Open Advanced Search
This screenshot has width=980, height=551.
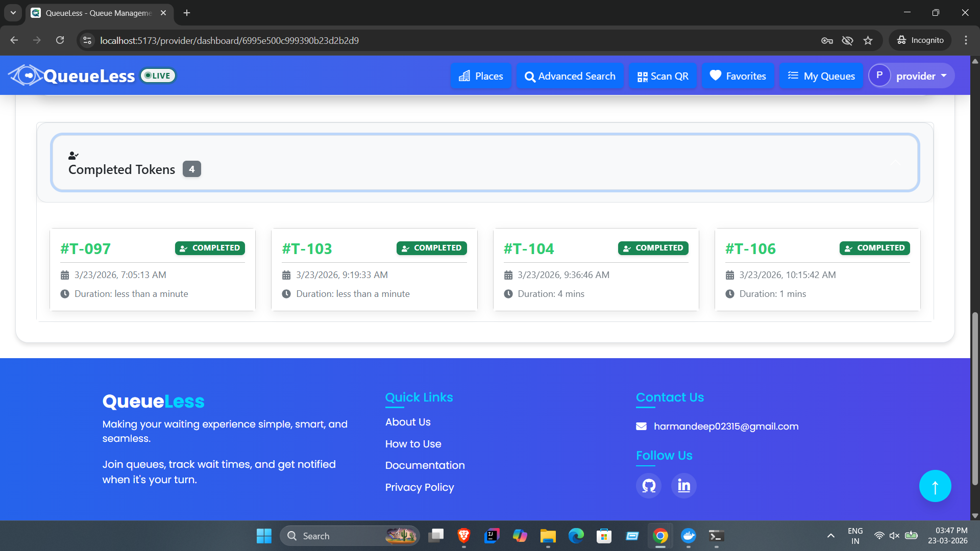click(x=570, y=76)
